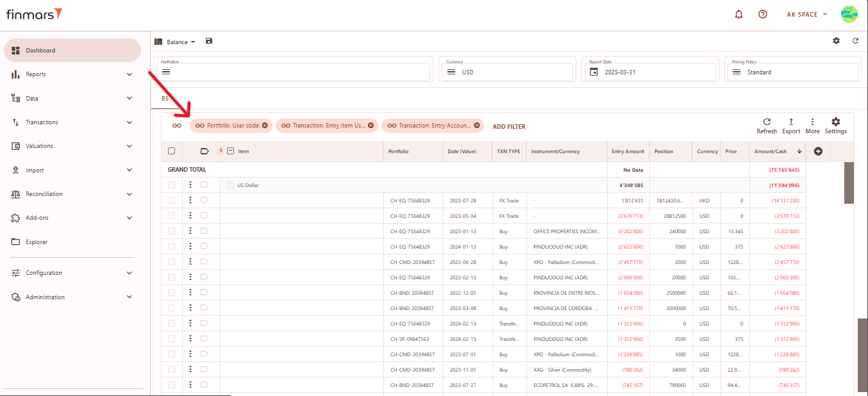The width and height of the screenshot is (868, 396).
Task: Collapse the US Dollar group checkbox toggle
Action: point(230,185)
